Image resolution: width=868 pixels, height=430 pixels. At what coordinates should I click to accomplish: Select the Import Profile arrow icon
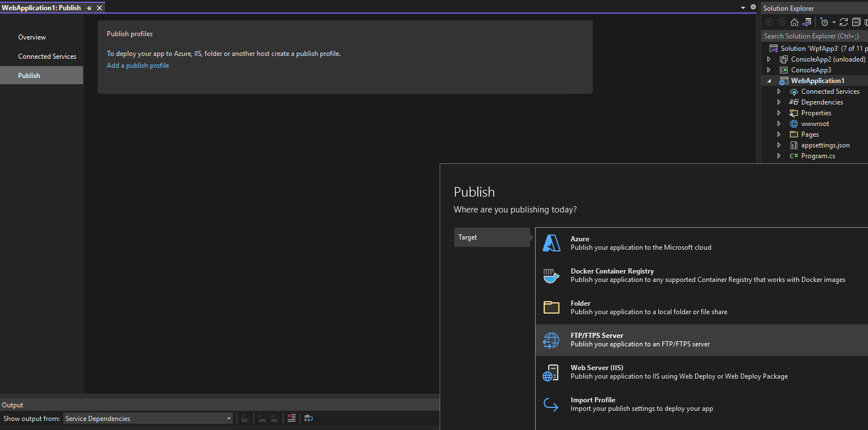tap(551, 404)
